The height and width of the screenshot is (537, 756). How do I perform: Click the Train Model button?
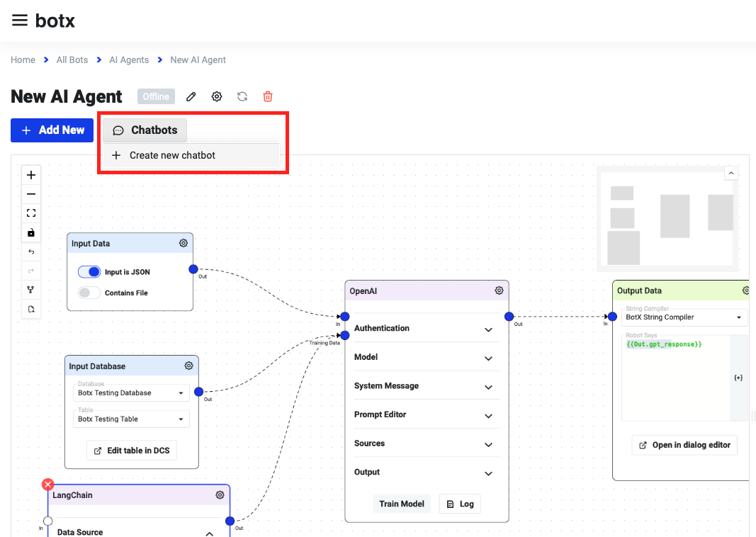point(401,504)
